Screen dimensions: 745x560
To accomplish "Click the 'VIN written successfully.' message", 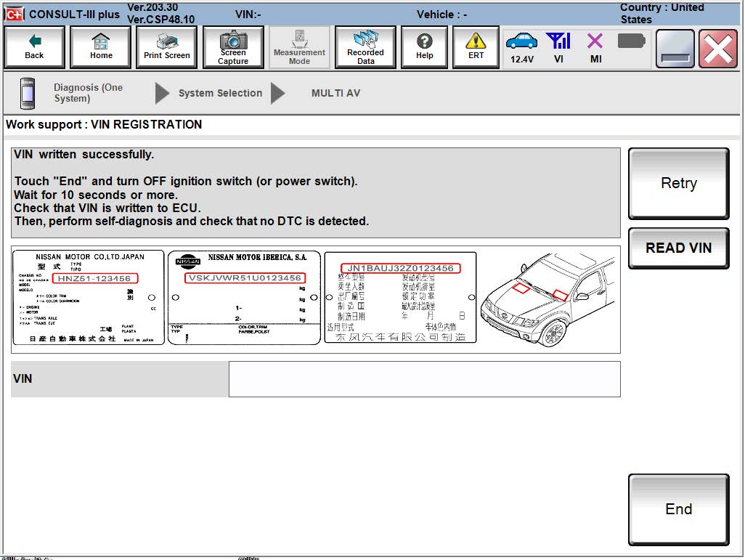I will pos(84,155).
